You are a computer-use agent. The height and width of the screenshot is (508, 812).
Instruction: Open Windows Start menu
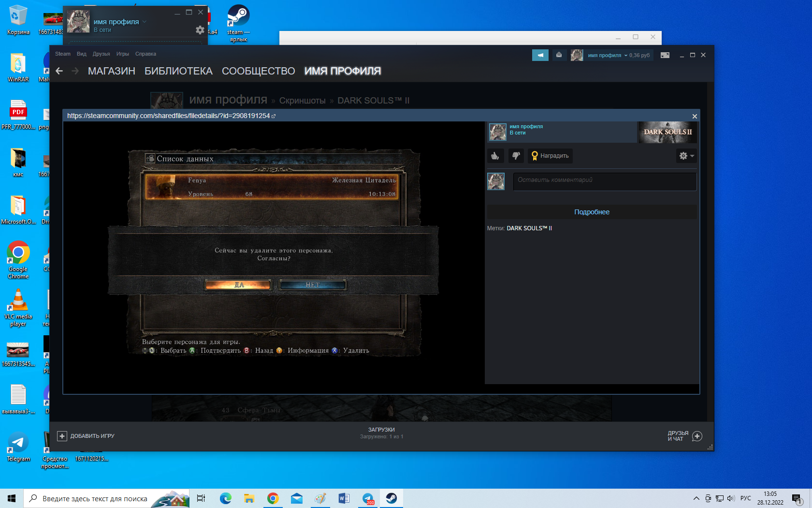[x=12, y=498]
